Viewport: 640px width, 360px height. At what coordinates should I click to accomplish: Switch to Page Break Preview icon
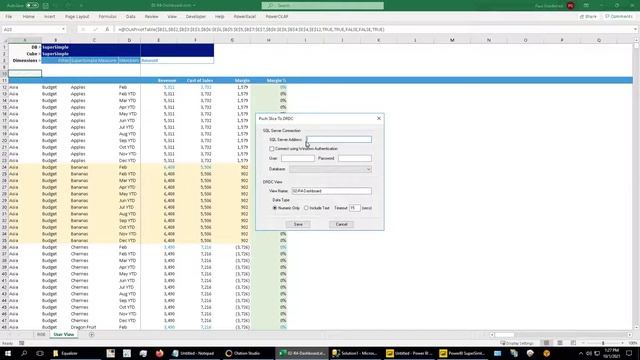pyautogui.click(x=573, y=343)
